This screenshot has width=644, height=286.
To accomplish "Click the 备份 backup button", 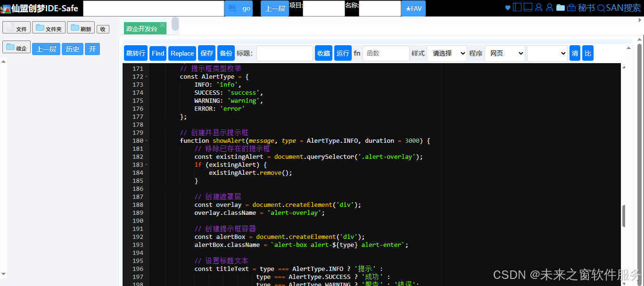I will [226, 53].
